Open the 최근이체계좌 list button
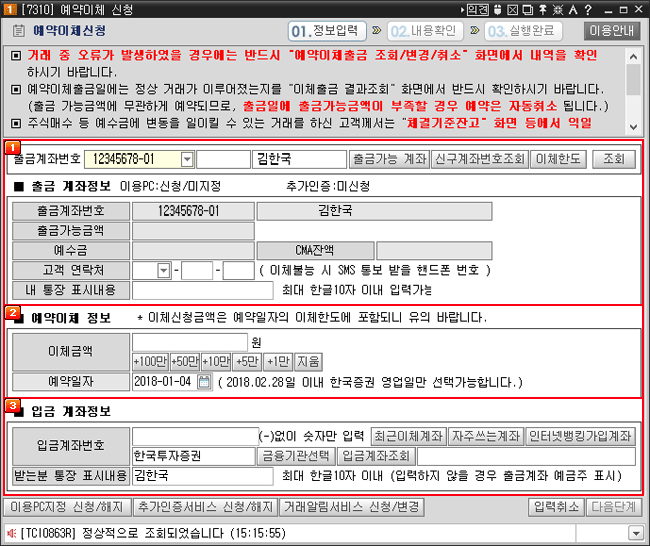 (x=407, y=436)
